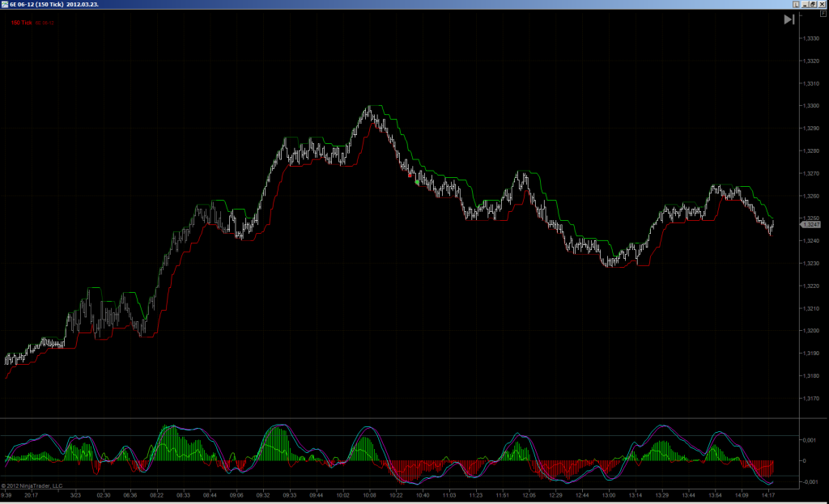This screenshot has height=504, width=829.
Task: Click the 0,001 level on indicator axis
Action: (x=810, y=440)
